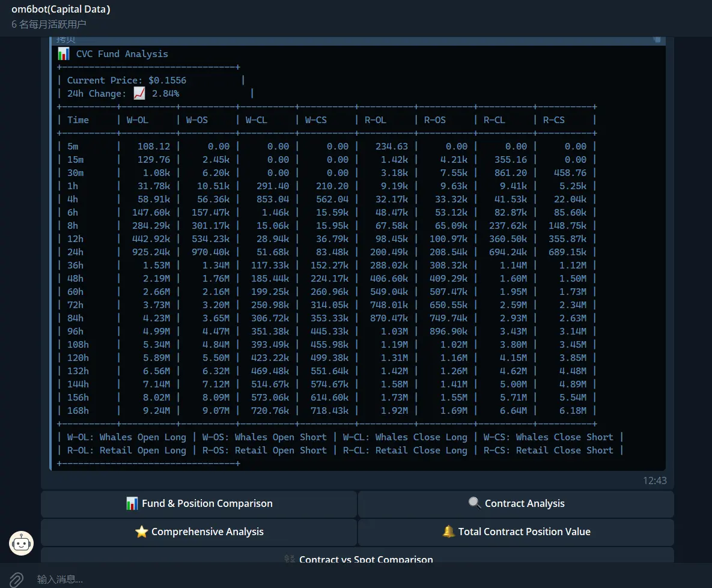Click the 2.84% change value
The height and width of the screenshot is (588, 712).
click(165, 94)
